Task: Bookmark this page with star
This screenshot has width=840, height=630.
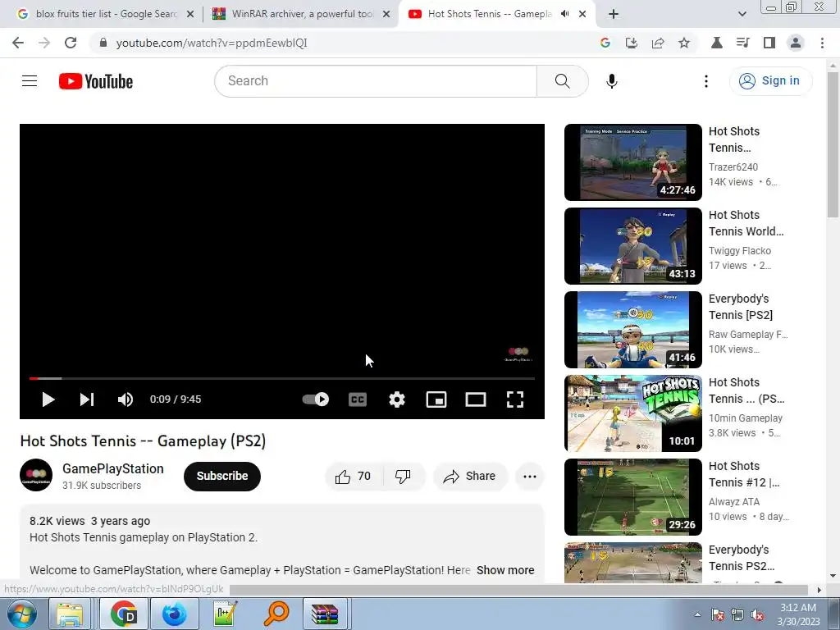Action: (x=684, y=43)
